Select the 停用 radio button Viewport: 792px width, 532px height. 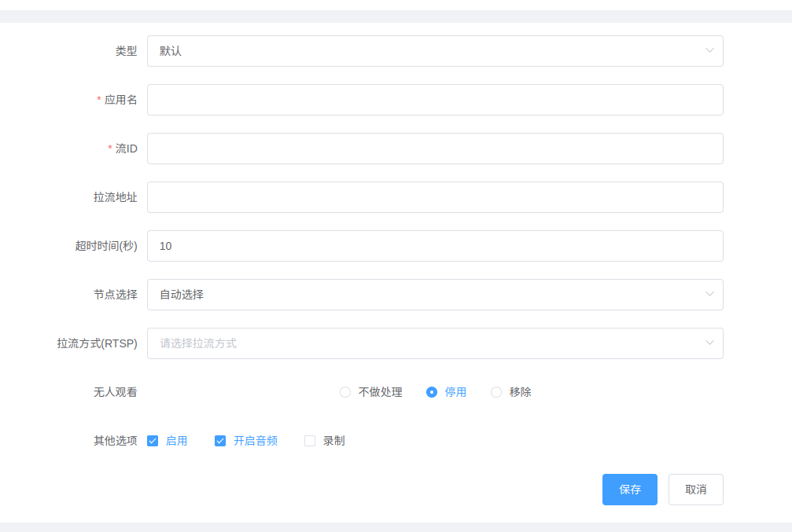432,392
